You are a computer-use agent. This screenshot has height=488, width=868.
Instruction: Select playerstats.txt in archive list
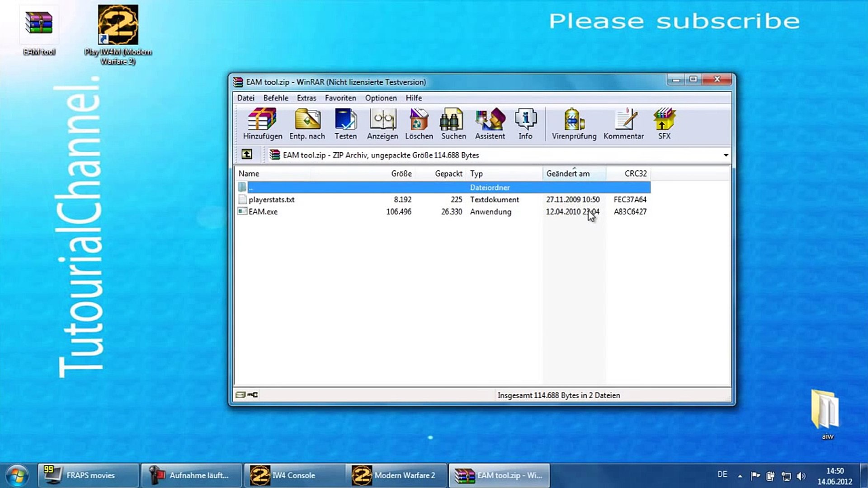[x=272, y=199]
